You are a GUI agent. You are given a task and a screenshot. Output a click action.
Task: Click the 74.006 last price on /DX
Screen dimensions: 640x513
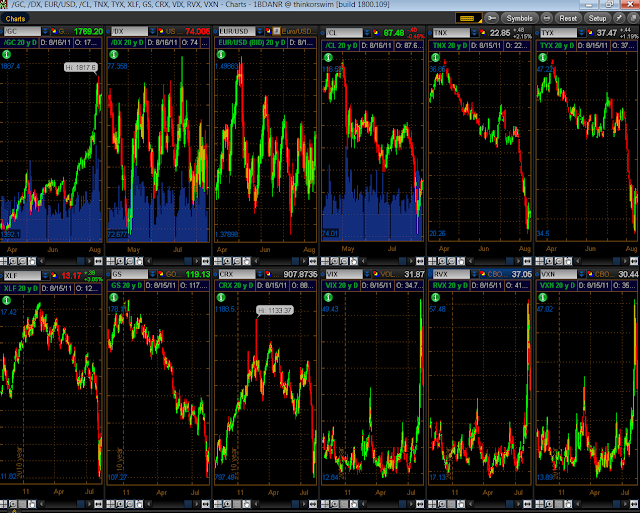[198, 31]
